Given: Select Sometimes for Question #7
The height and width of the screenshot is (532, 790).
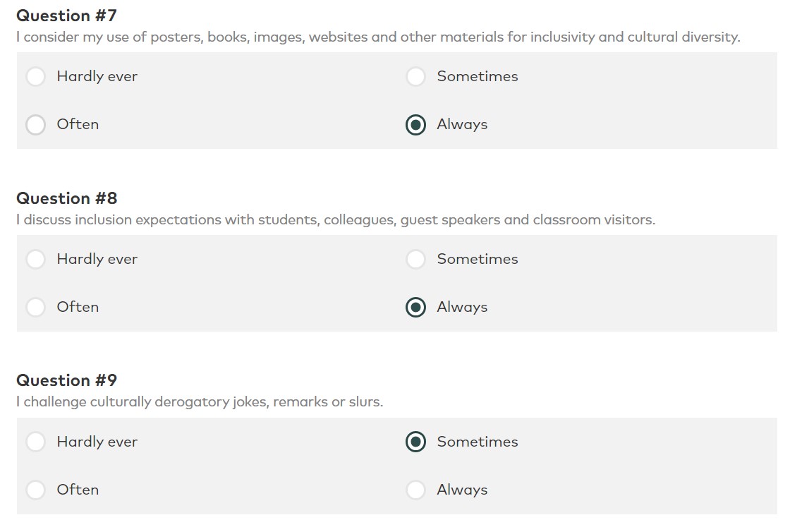Looking at the screenshot, I should (415, 77).
